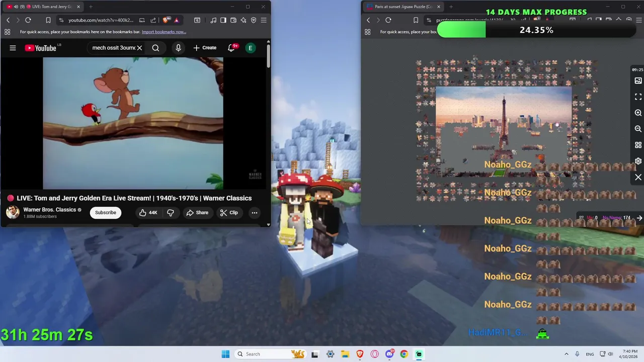Open the Windows Start menu

click(225, 354)
